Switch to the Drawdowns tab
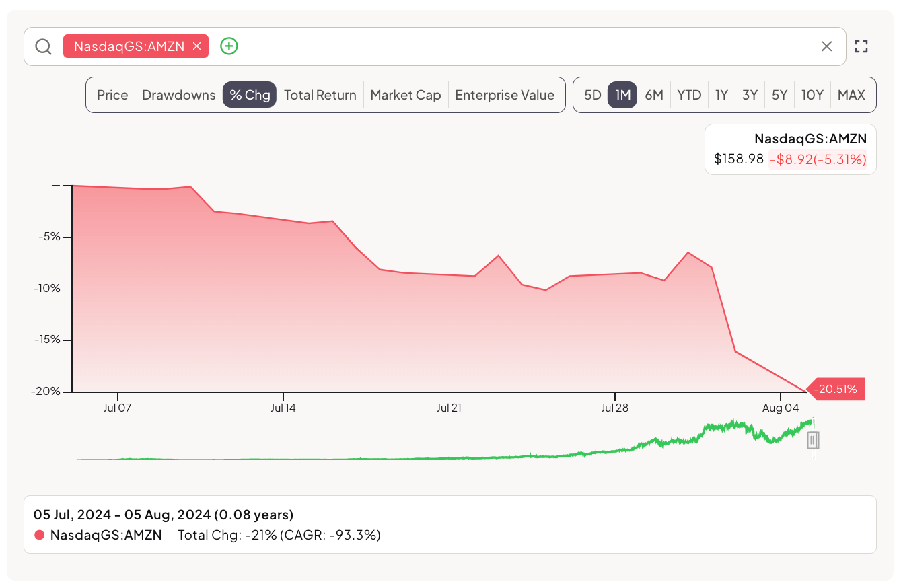Image resolution: width=899 pixels, height=588 pixels. [179, 95]
